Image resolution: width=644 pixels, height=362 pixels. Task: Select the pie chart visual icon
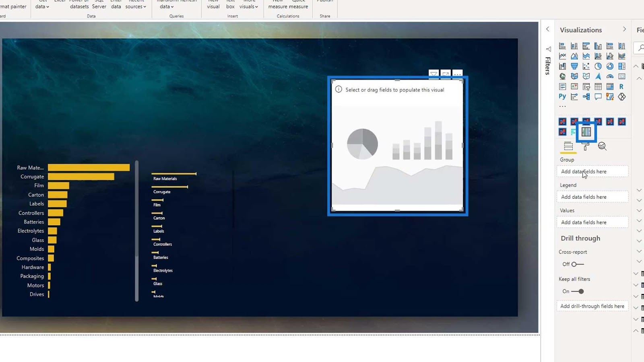598,66
